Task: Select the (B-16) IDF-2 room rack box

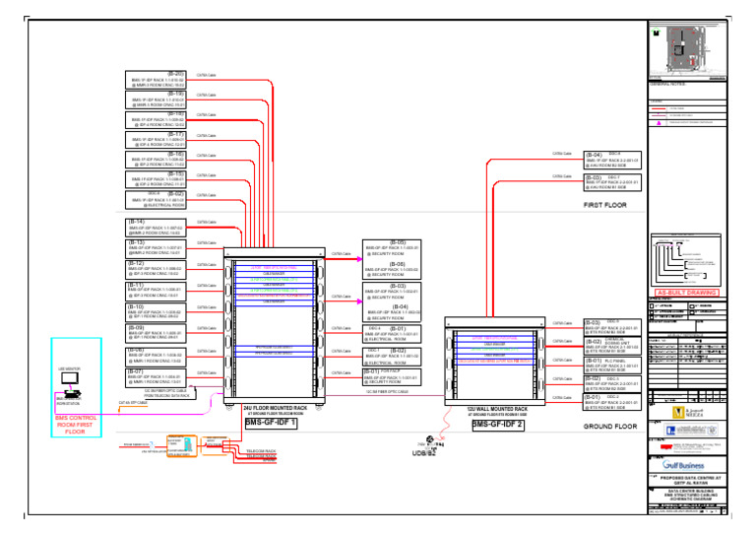Action: click(156, 160)
